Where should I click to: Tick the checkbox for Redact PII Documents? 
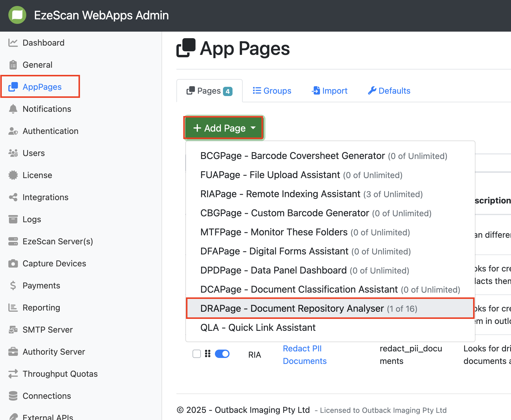pyautogui.click(x=197, y=354)
